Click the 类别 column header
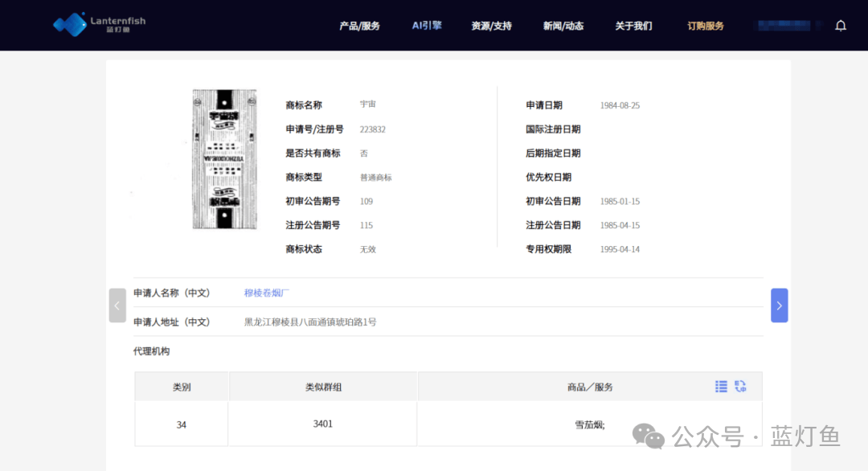 (x=182, y=387)
